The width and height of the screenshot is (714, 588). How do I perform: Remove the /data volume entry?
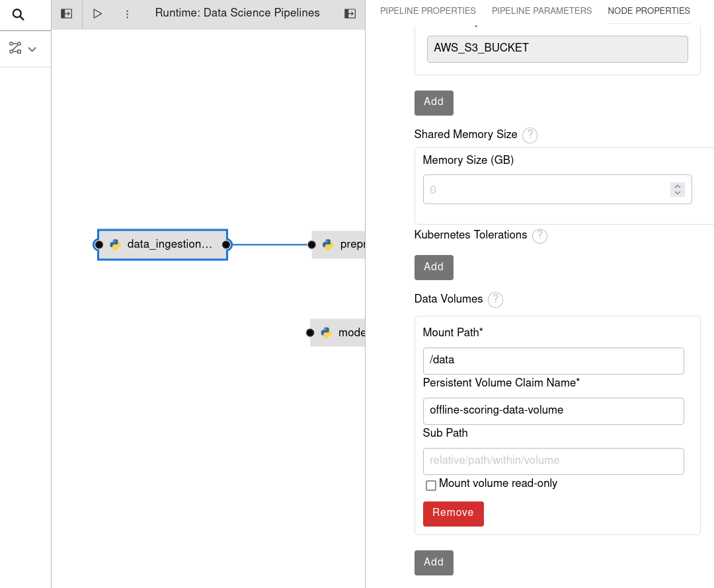point(453,514)
